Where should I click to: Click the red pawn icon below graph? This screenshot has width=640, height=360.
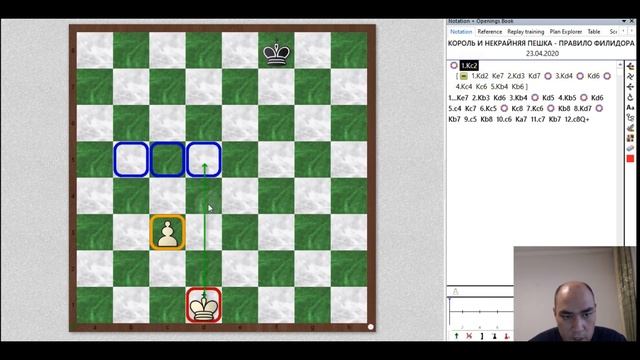pyautogui.click(x=507, y=336)
